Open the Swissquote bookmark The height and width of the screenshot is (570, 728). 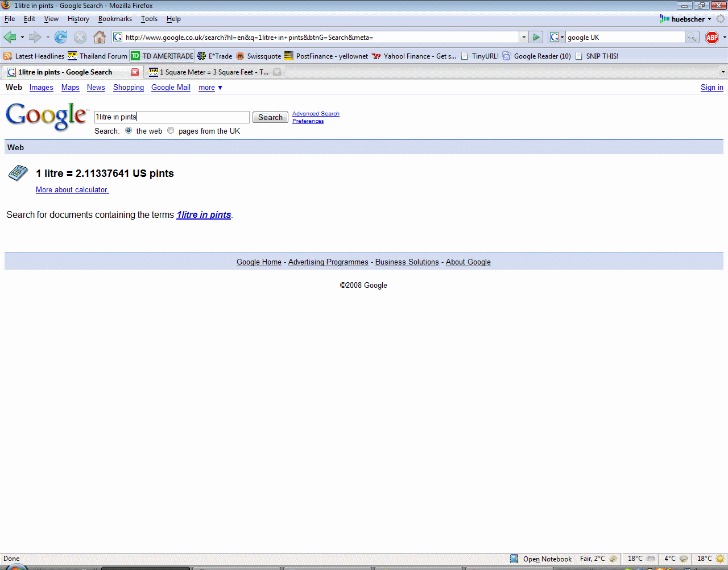(258, 56)
